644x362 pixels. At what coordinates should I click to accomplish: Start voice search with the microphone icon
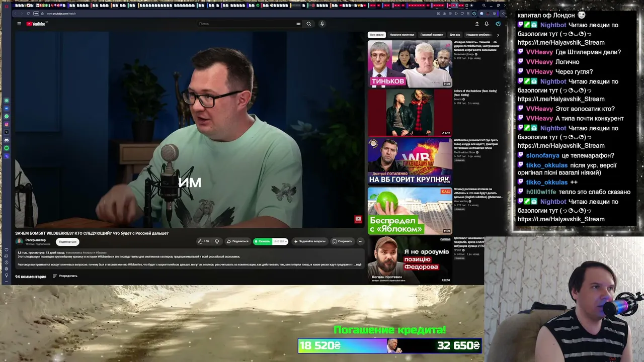tap(322, 24)
